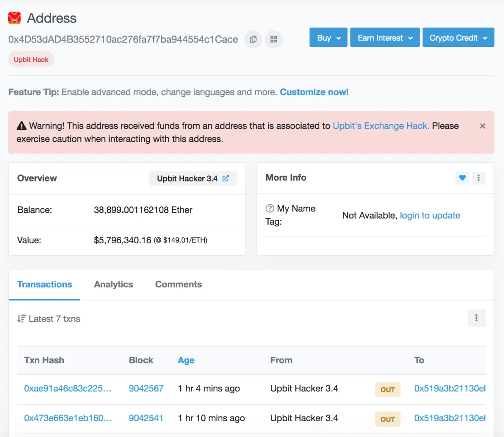Click the My Name Tag help icon
The width and height of the screenshot is (504, 437).
pyautogui.click(x=270, y=208)
